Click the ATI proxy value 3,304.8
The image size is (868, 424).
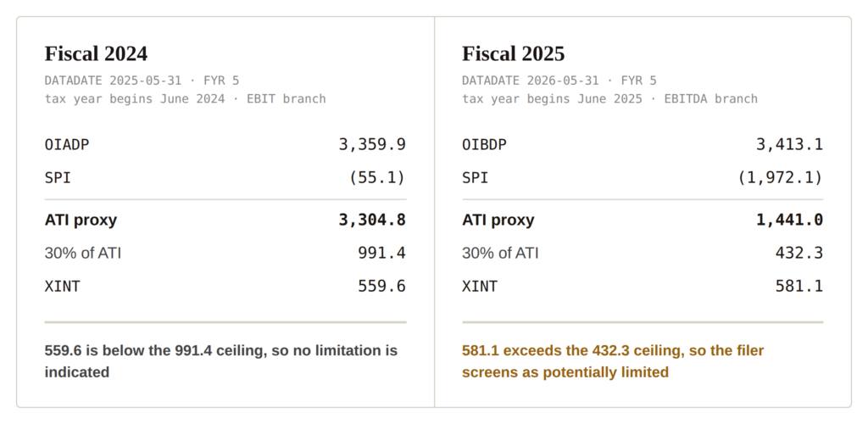click(372, 220)
